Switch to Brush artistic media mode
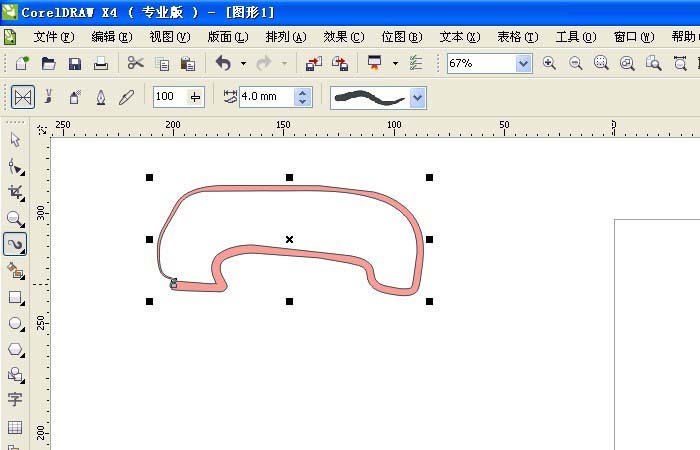 [48, 97]
